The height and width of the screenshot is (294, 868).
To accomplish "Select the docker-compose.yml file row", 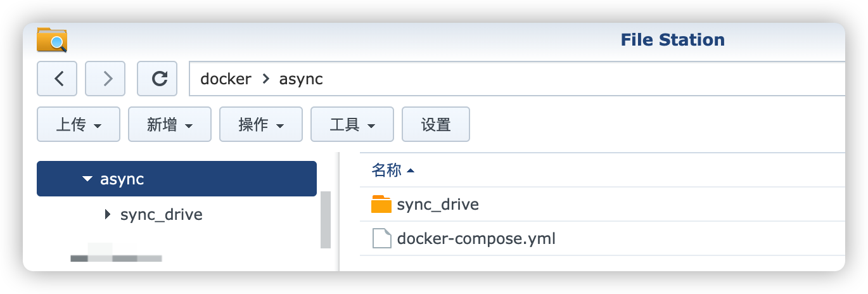I will click(602, 239).
